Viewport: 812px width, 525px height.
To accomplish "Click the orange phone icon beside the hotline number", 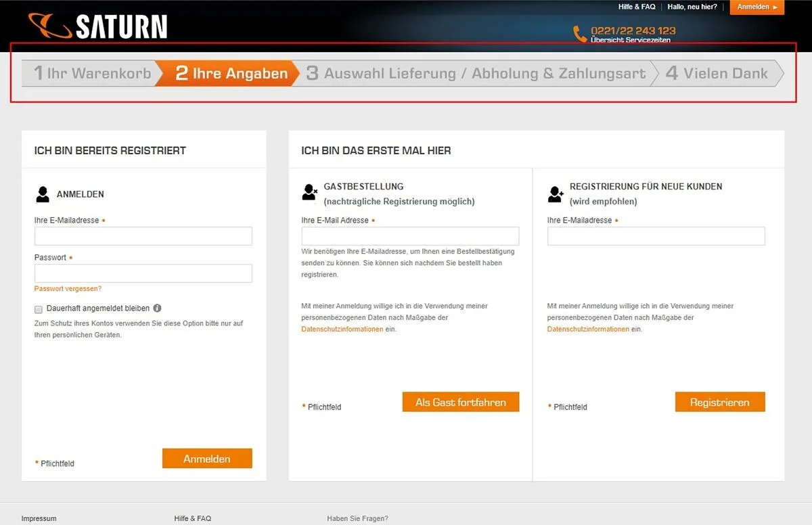I will coord(580,34).
